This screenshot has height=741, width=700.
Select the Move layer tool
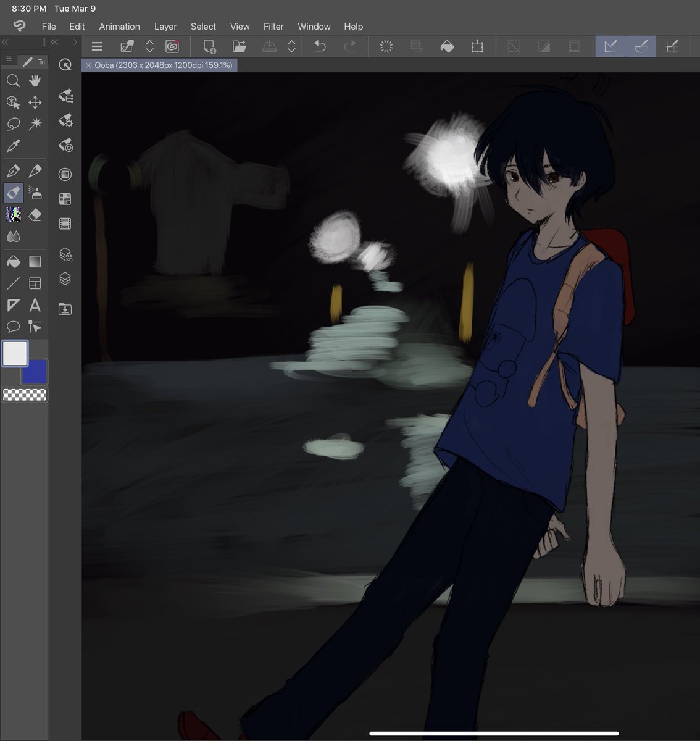tap(35, 103)
